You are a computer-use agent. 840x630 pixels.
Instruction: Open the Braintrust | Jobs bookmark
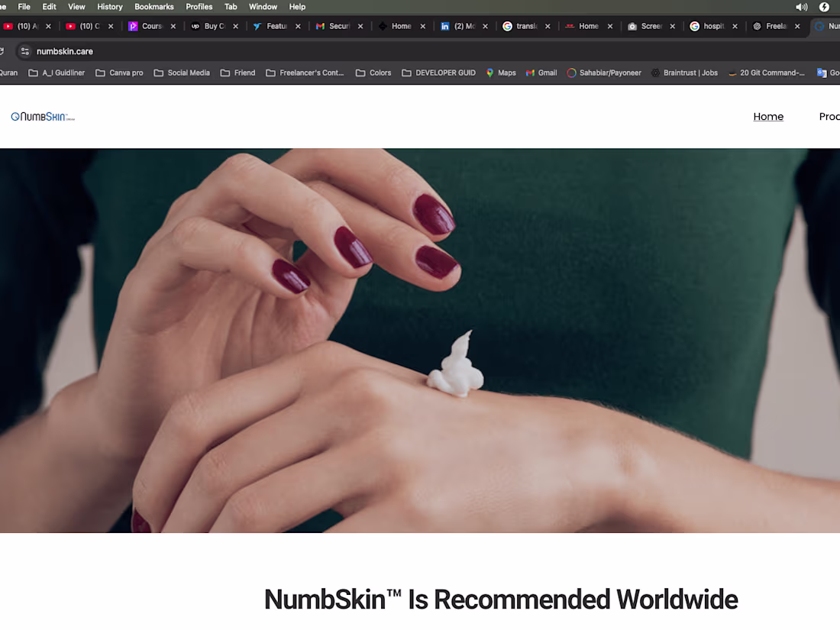(685, 73)
